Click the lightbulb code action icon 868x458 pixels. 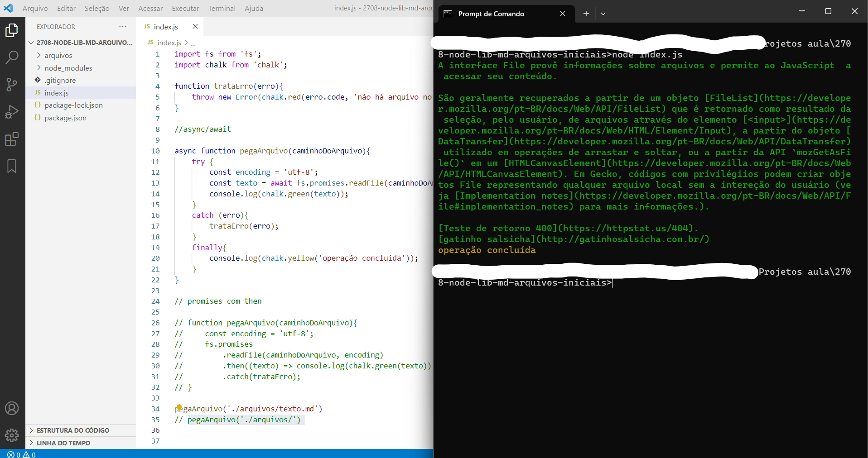point(179,407)
